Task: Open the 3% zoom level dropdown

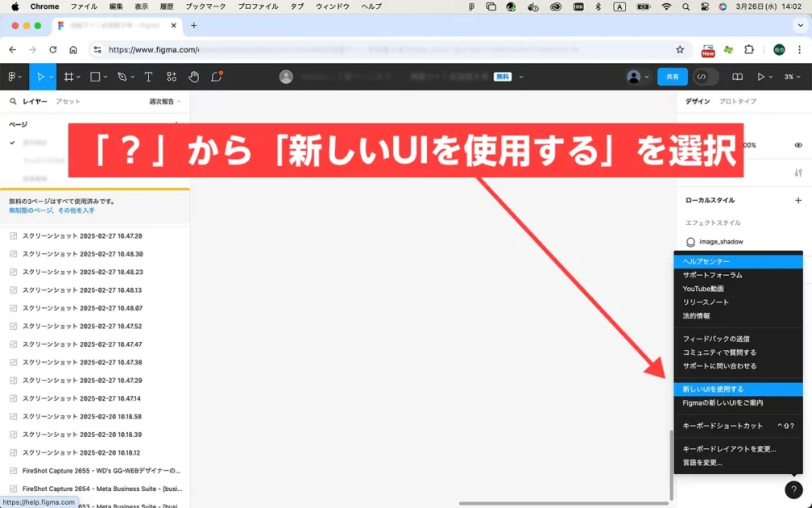Action: tap(793, 77)
